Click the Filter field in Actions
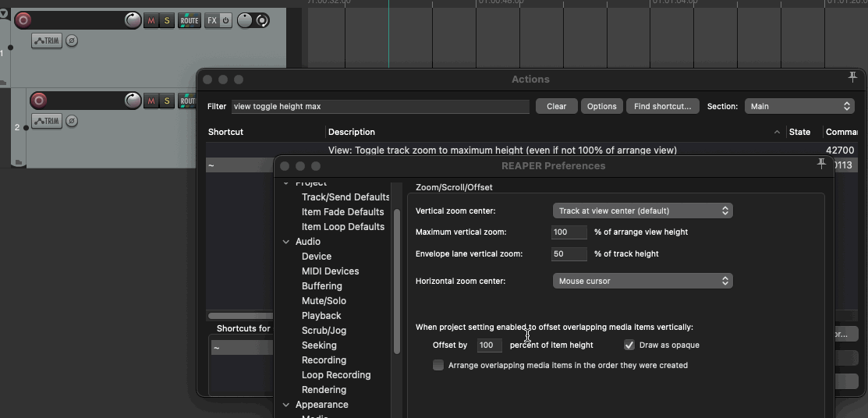Screen dimensions: 868x418 [x=381, y=106]
